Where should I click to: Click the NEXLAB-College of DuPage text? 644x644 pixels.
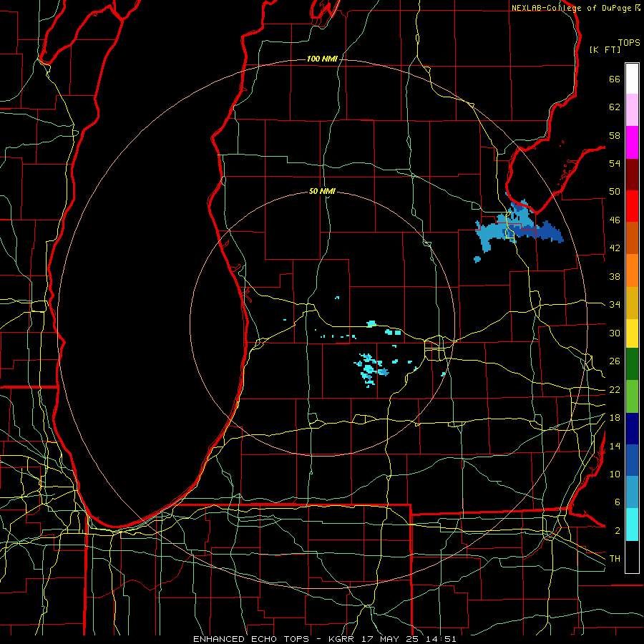(571, 8)
